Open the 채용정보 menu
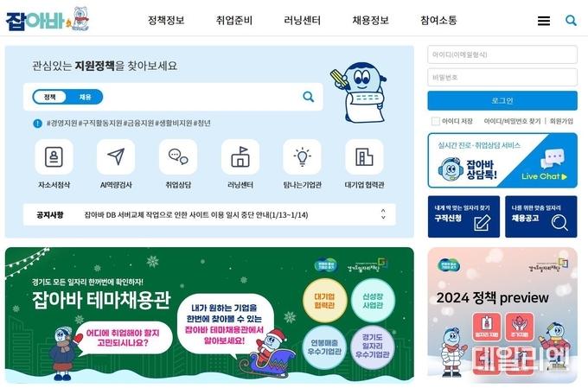The width and height of the screenshot is (588, 388). tap(370, 20)
